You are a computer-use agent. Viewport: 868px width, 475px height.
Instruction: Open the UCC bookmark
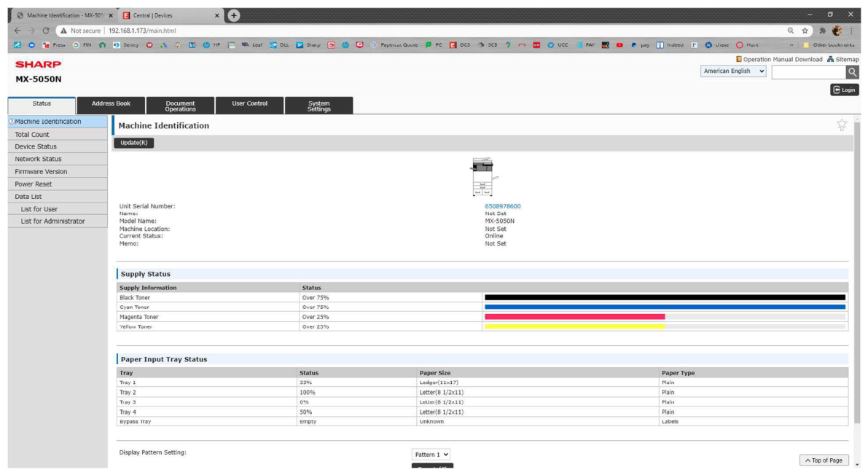558,45
